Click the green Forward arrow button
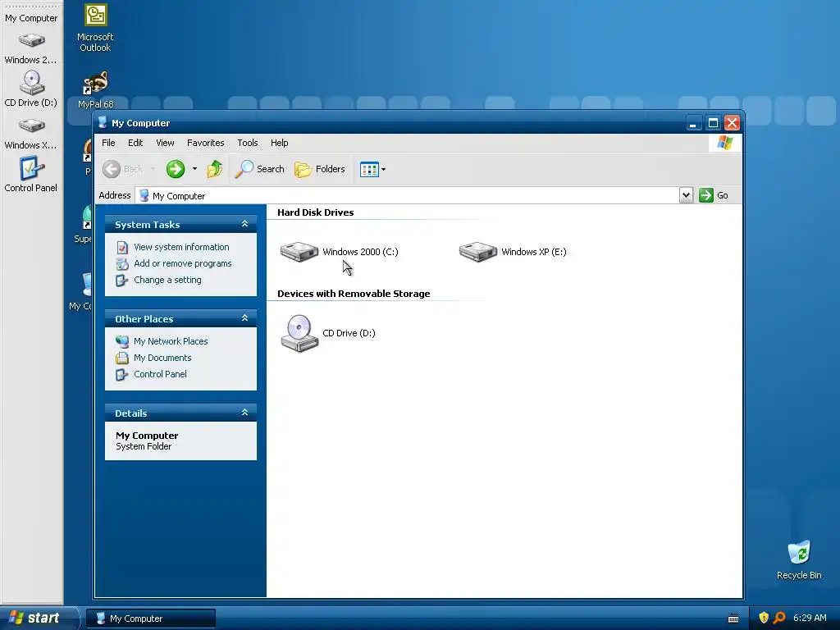The width and height of the screenshot is (840, 630). click(x=176, y=169)
